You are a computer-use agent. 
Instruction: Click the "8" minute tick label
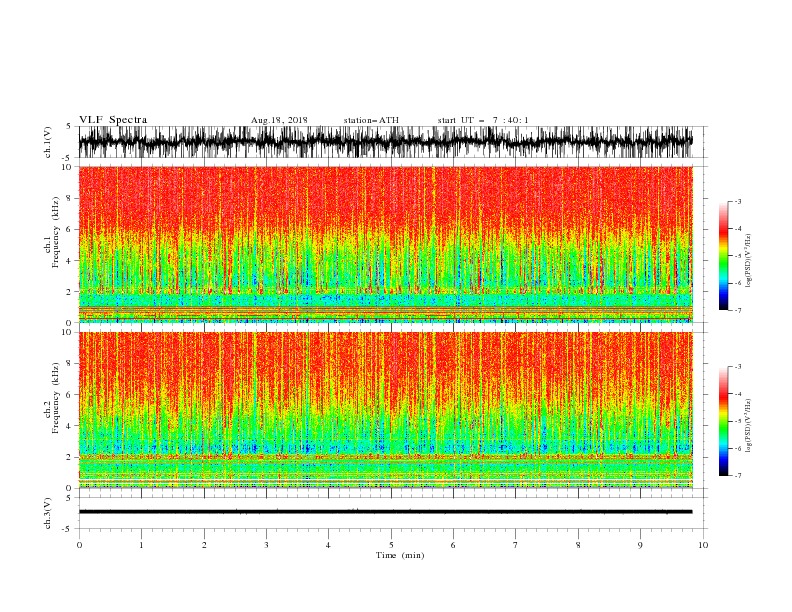(x=578, y=545)
